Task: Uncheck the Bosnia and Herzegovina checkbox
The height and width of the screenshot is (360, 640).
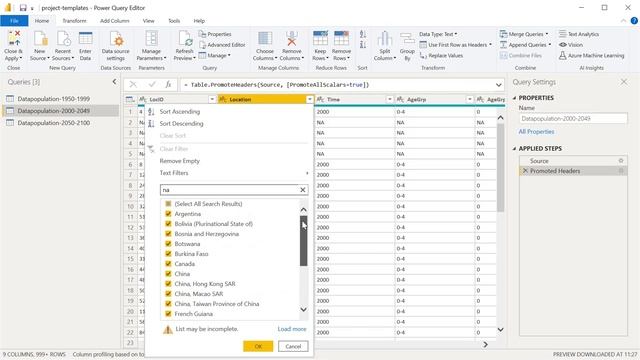Action: pos(168,233)
